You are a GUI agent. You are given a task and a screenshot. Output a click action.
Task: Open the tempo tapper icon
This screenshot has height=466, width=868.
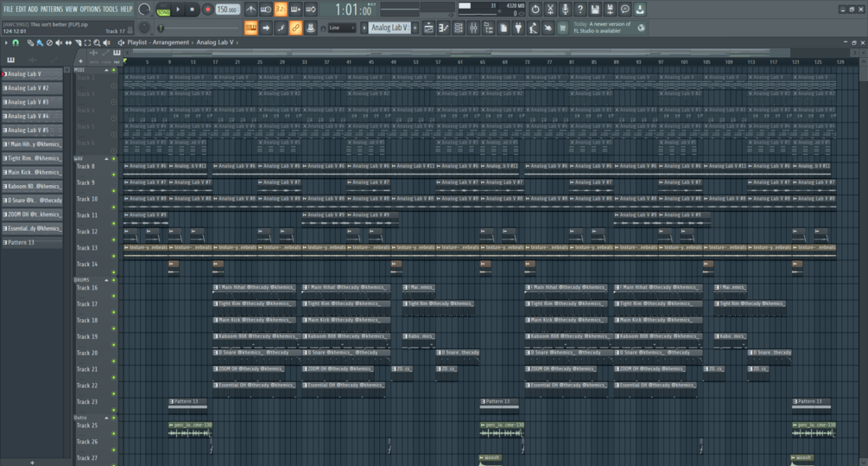point(533,28)
